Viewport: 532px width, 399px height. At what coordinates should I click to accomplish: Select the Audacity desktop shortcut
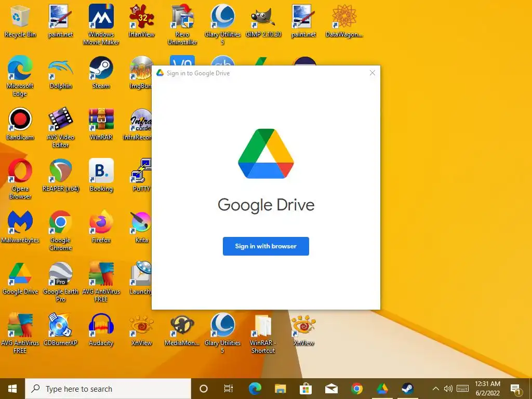click(x=101, y=330)
